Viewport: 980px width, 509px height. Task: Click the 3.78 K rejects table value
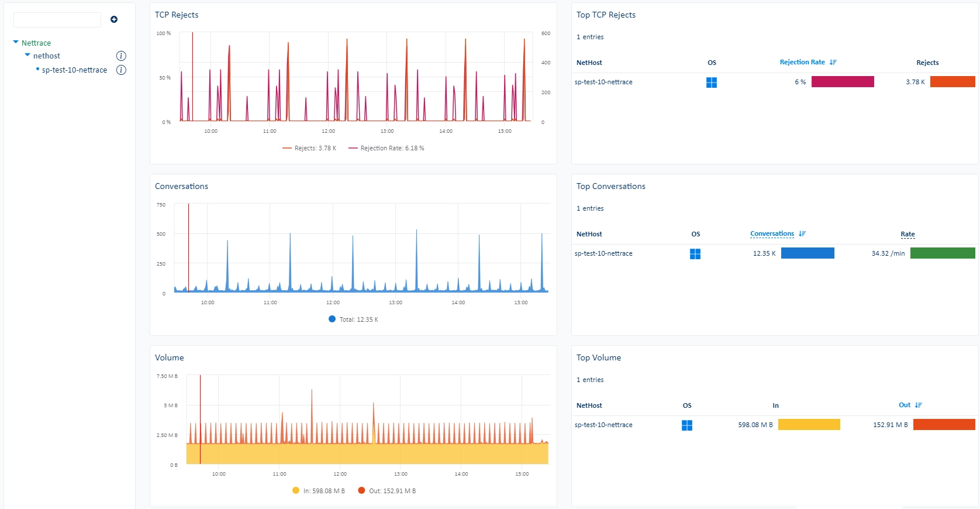tap(915, 82)
